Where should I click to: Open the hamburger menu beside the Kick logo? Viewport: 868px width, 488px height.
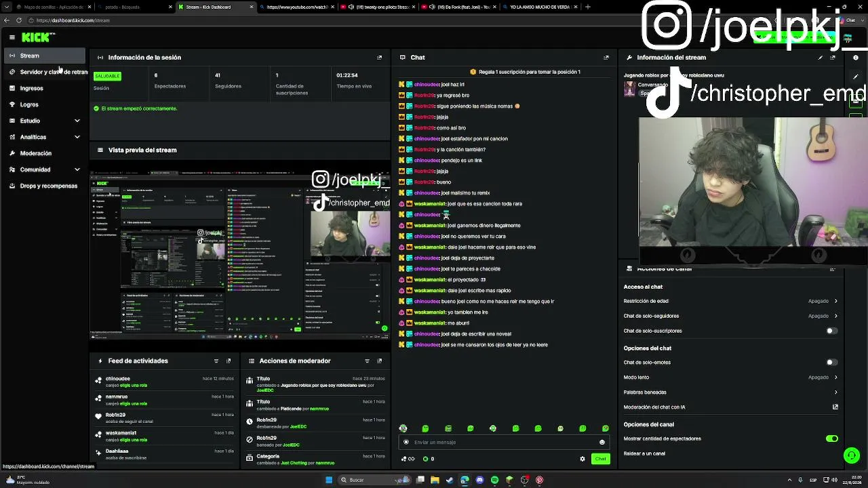[12, 37]
